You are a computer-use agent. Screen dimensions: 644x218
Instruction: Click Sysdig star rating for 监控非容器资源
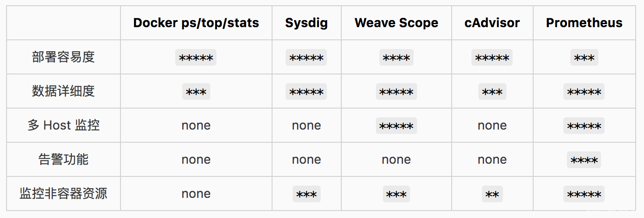[x=306, y=194]
